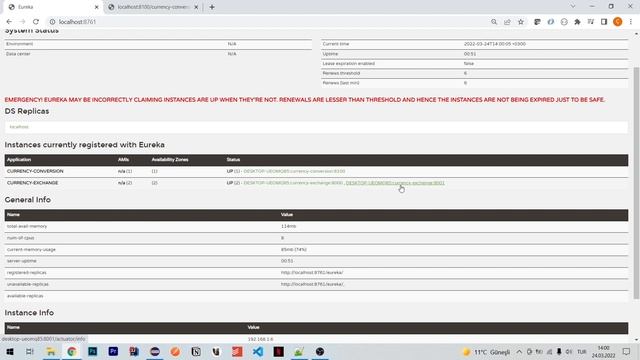The height and width of the screenshot is (360, 640).
Task: Click the unavailable-replicas URL value
Action: (312, 284)
